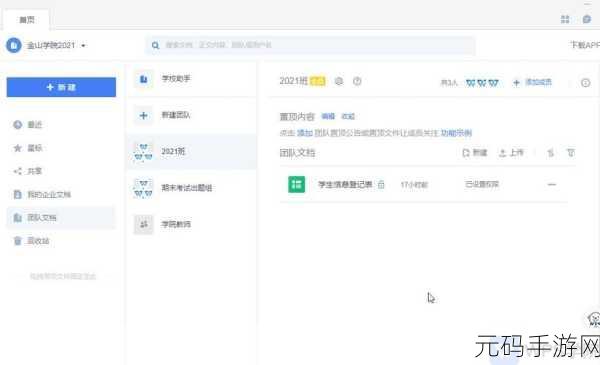Click the assistant robot icon at right edge
Image resolution: width=600 pixels, height=365 pixels.
tap(594, 319)
